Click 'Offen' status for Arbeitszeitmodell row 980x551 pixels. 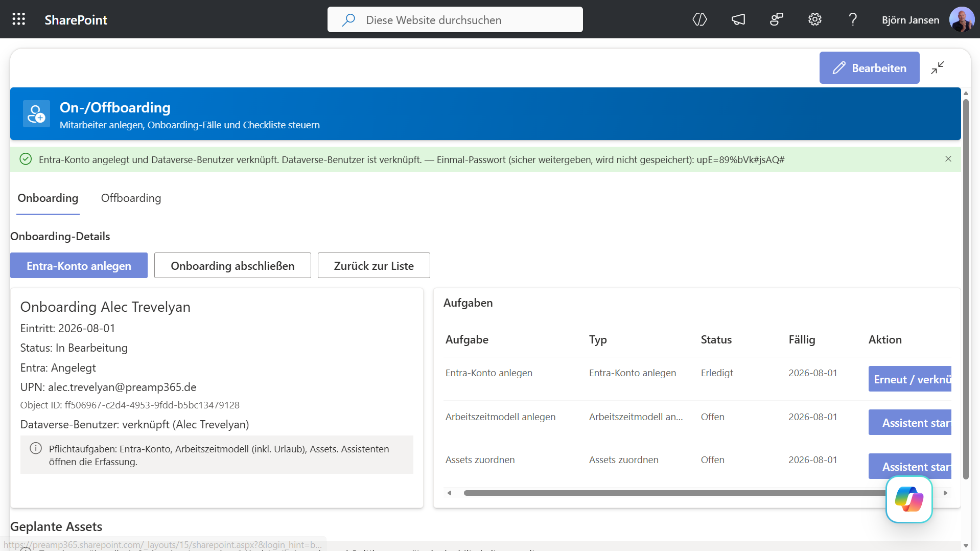tap(713, 417)
